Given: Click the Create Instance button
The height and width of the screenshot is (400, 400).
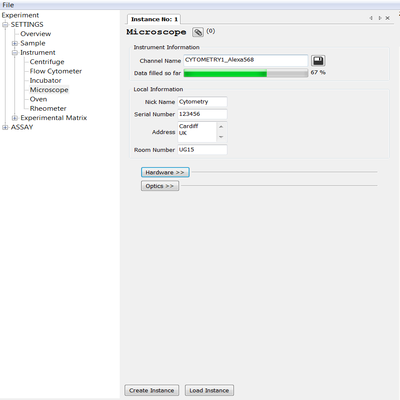Looking at the screenshot, I should click(152, 390).
